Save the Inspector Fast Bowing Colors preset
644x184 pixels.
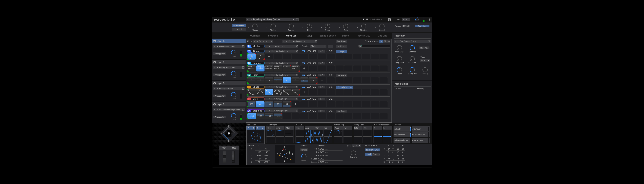click(429, 41)
